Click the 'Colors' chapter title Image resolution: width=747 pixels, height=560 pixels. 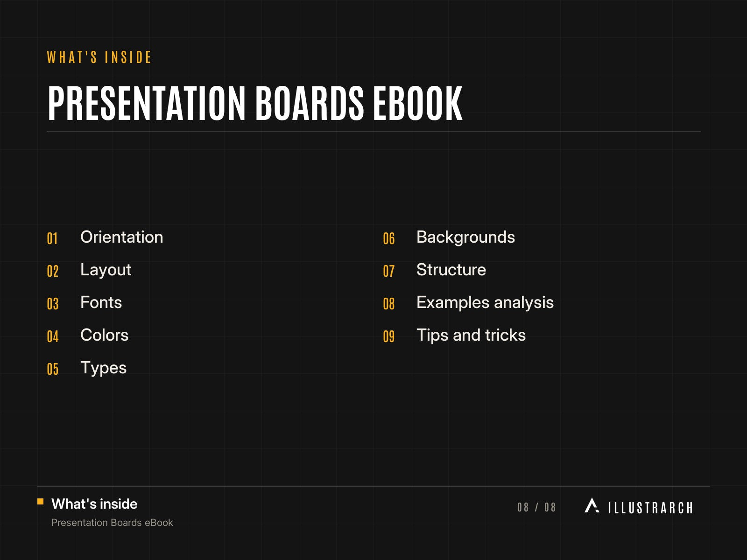pyautogui.click(x=105, y=335)
